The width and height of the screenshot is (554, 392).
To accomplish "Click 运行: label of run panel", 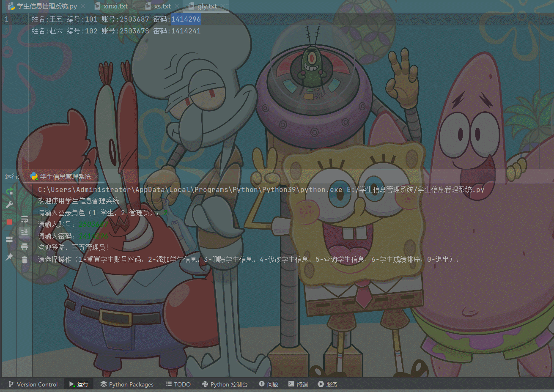I will [12, 177].
